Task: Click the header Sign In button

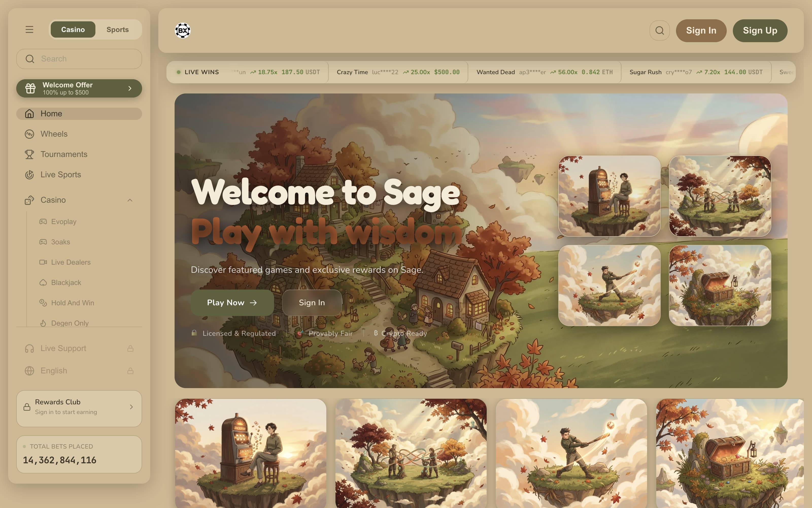Action: [701, 30]
